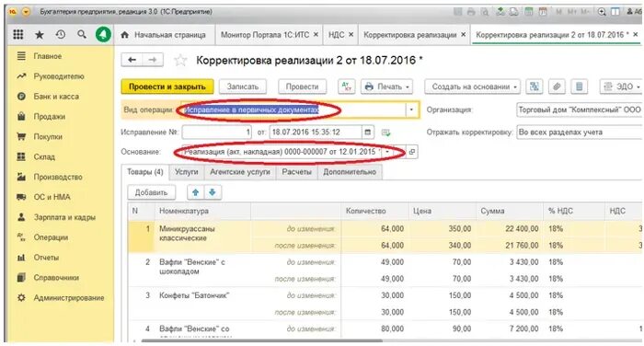Open the Начальная страница tab
The image size is (644, 346).
point(164,35)
